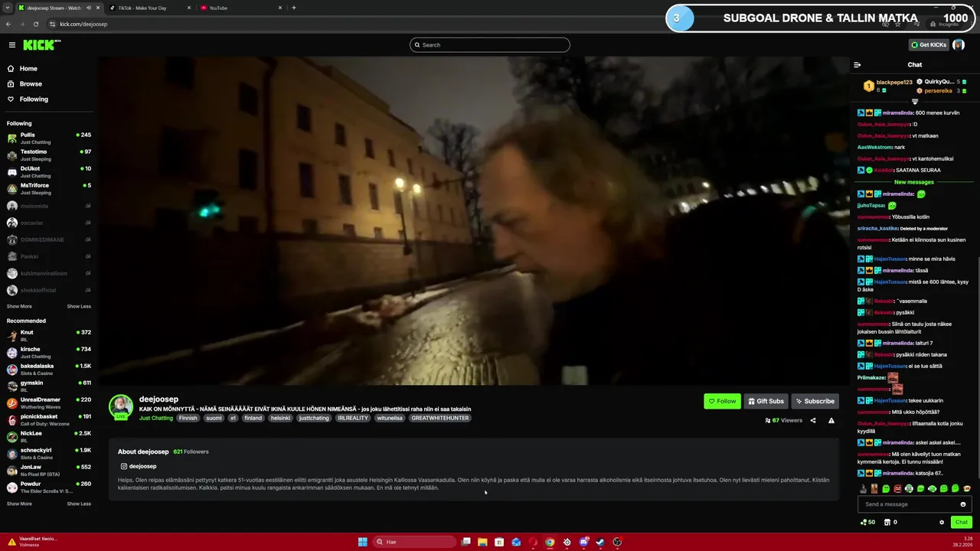This screenshot has width=980, height=551.
Task: Open the deejoosep Instagram link
Action: 139,466
